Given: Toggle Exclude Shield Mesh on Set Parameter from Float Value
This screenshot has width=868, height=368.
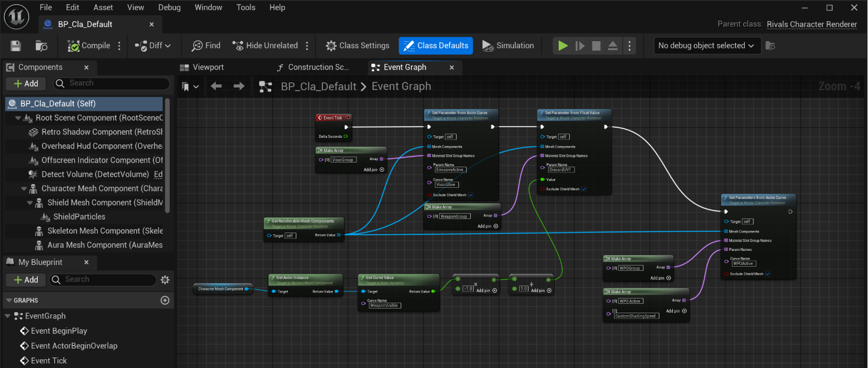Looking at the screenshot, I should [584, 189].
